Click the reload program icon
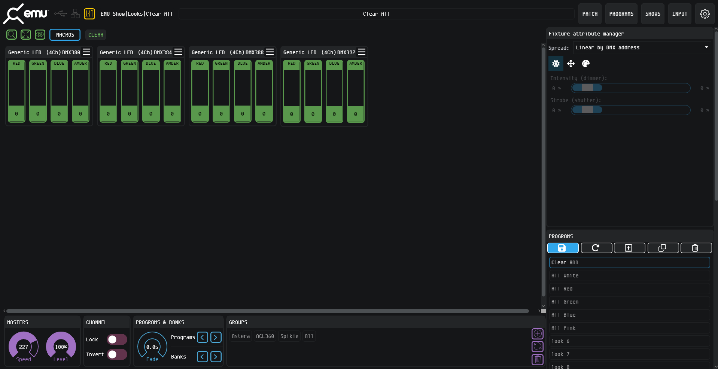 coord(596,248)
